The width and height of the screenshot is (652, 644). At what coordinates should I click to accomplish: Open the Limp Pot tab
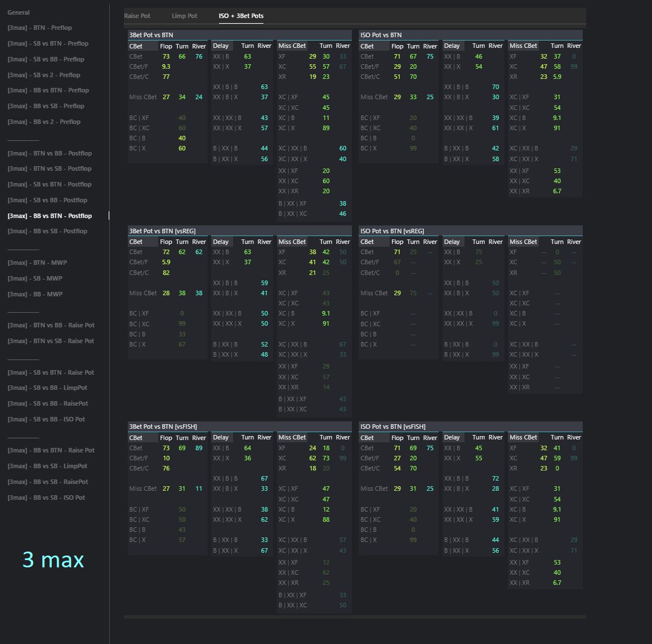click(184, 16)
